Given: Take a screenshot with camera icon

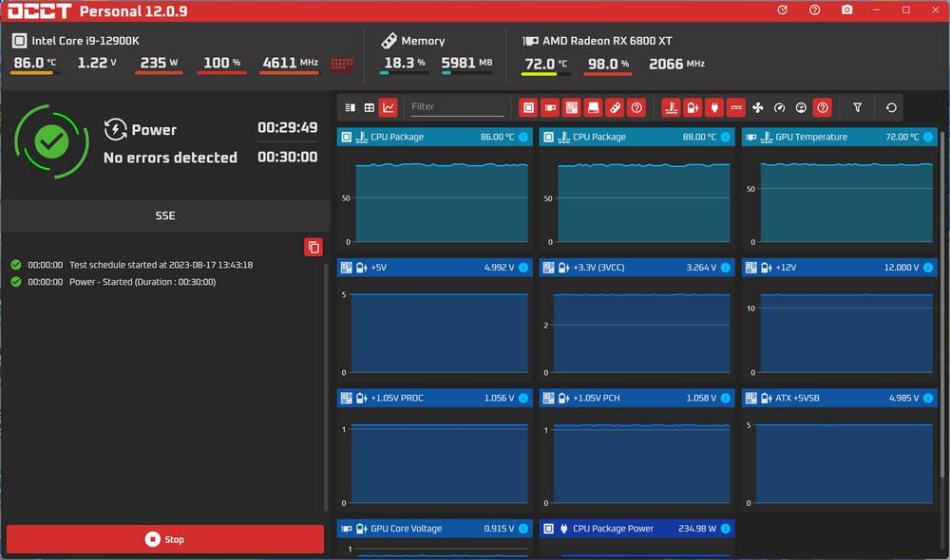Looking at the screenshot, I should point(847,10).
